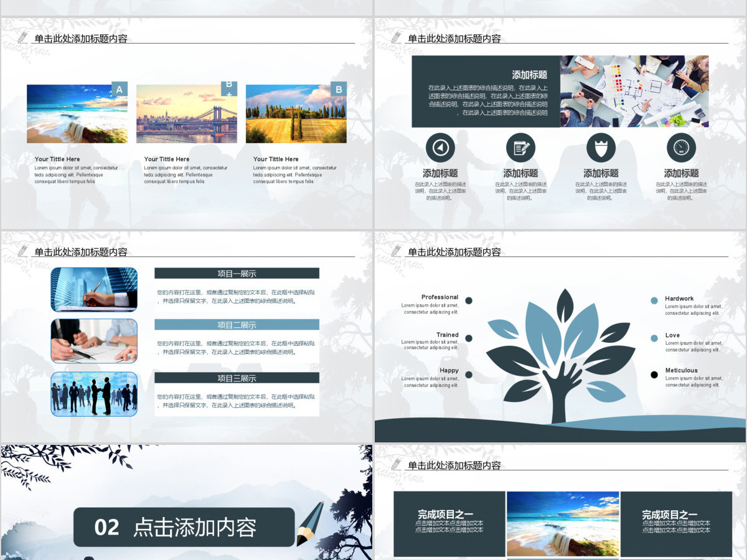Image resolution: width=747 pixels, height=560 pixels.
Task: Click pencil icon on the three-landscape-photos slide
Action: (x=23, y=37)
